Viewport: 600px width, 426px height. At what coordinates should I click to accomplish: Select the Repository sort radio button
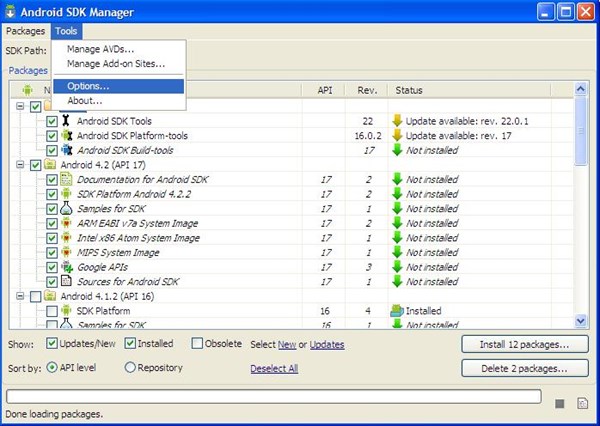pyautogui.click(x=130, y=367)
